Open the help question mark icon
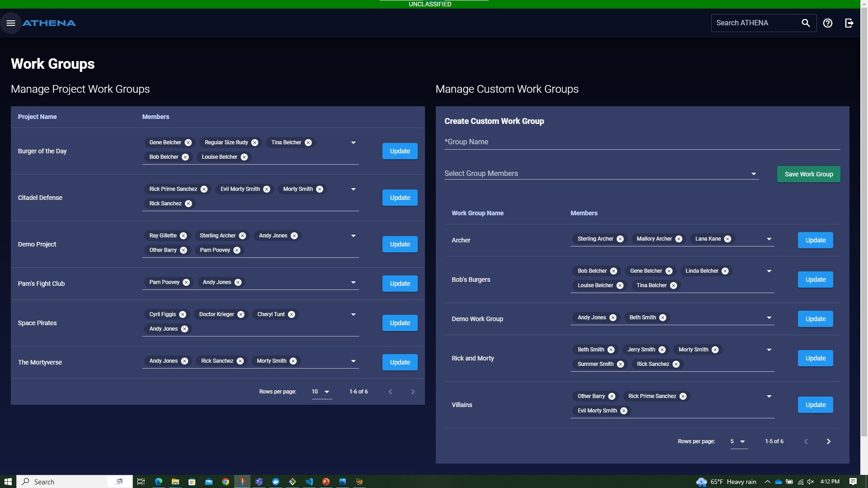Viewport: 868px width, 488px height. [x=827, y=23]
